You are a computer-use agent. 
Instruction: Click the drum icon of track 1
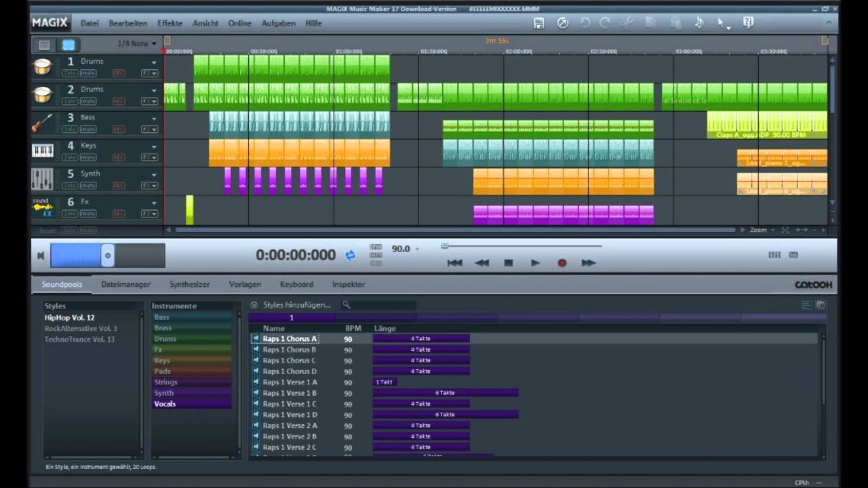[42, 66]
